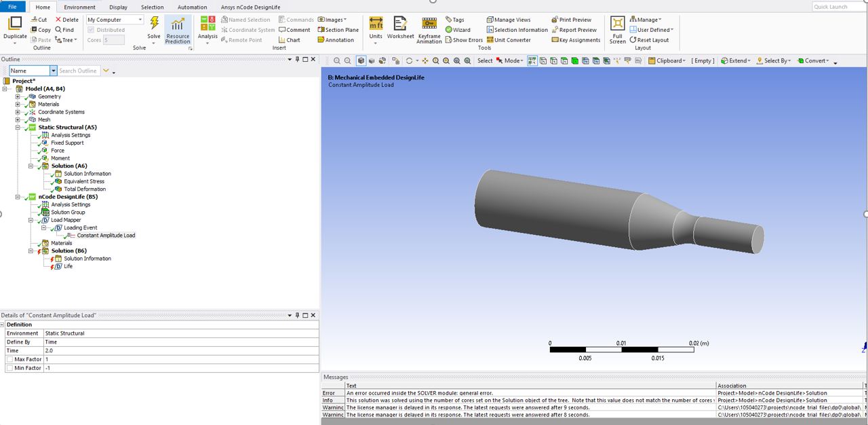Image resolution: width=868 pixels, height=425 pixels.
Task: Open the Name filter dropdown in Outline
Action: click(53, 71)
